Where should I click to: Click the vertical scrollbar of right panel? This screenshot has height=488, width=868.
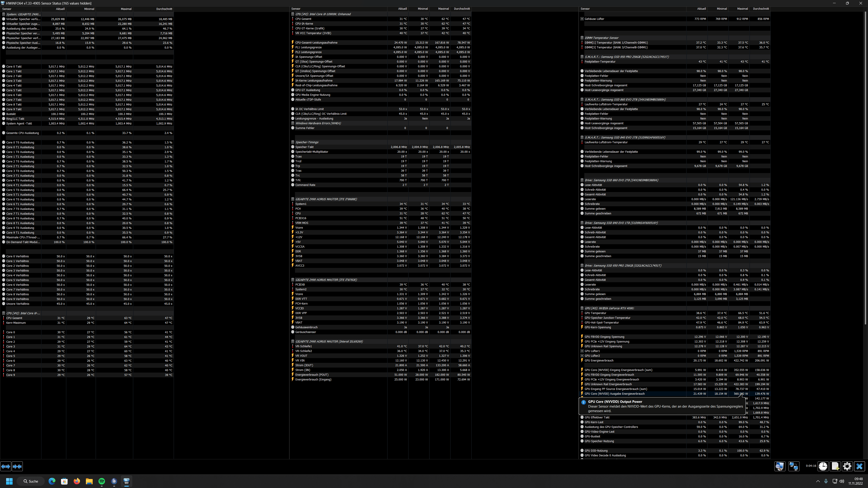tap(865, 168)
